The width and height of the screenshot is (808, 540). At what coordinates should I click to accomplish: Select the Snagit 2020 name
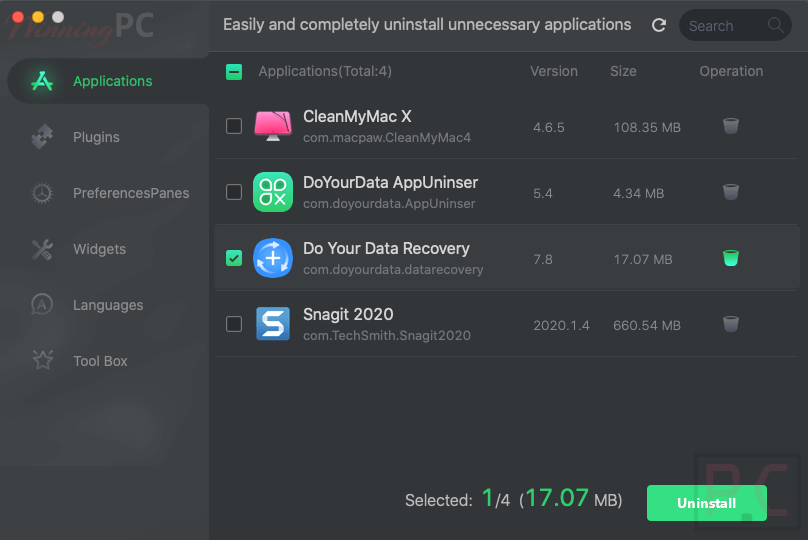click(348, 314)
